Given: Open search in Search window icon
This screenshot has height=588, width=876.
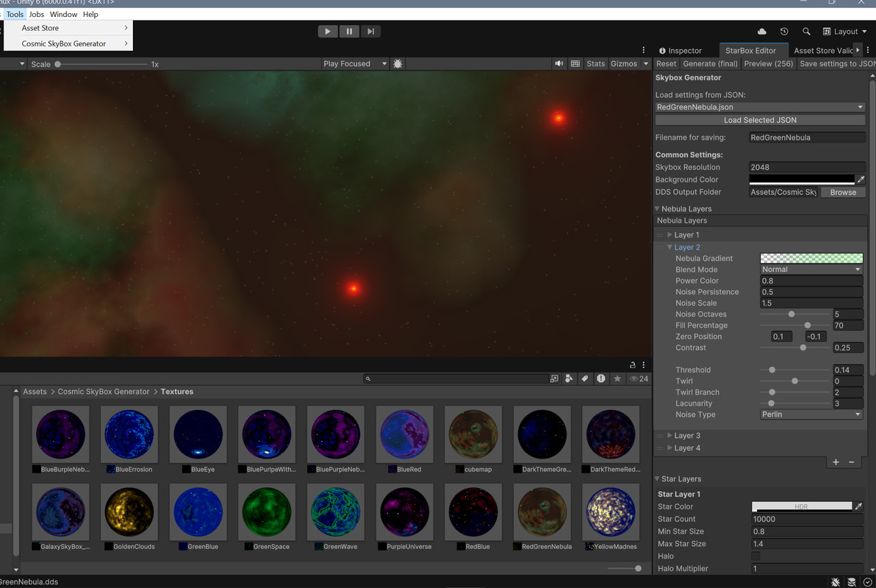Looking at the screenshot, I should coord(553,379).
